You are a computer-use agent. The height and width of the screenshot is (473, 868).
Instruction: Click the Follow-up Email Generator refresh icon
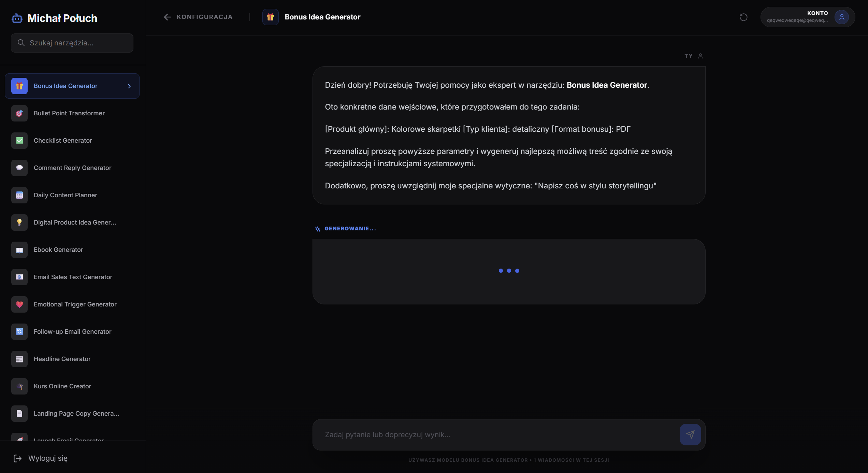point(19,332)
